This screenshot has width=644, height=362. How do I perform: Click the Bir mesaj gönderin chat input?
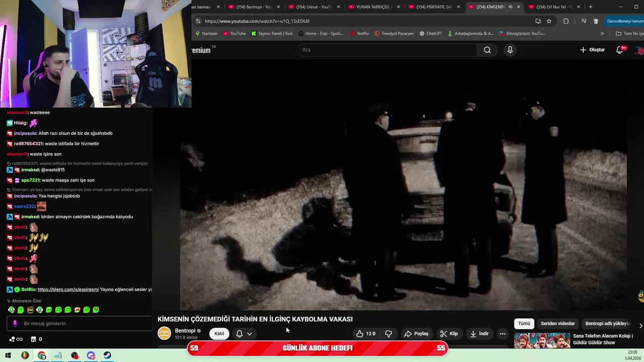pyautogui.click(x=79, y=323)
